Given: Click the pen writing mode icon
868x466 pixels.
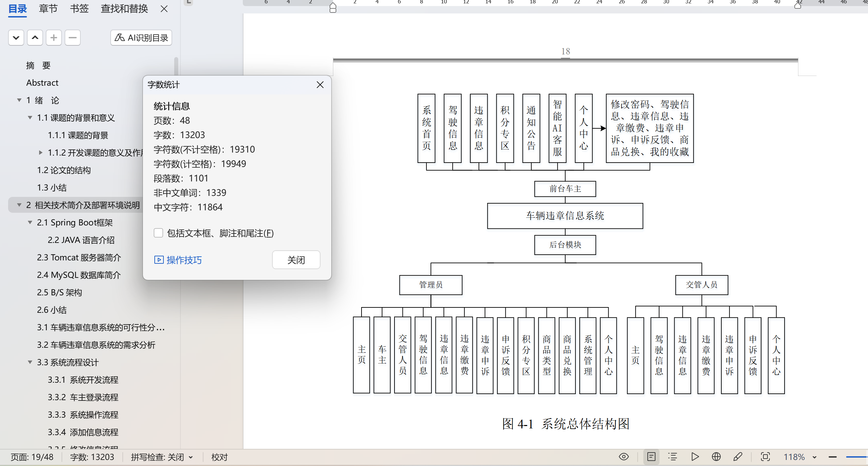Looking at the screenshot, I should tap(738, 457).
